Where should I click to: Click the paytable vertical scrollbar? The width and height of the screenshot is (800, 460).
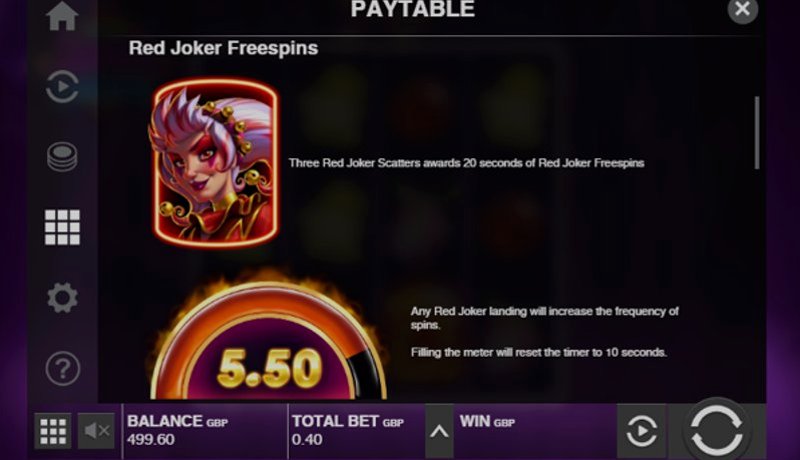[x=757, y=133]
